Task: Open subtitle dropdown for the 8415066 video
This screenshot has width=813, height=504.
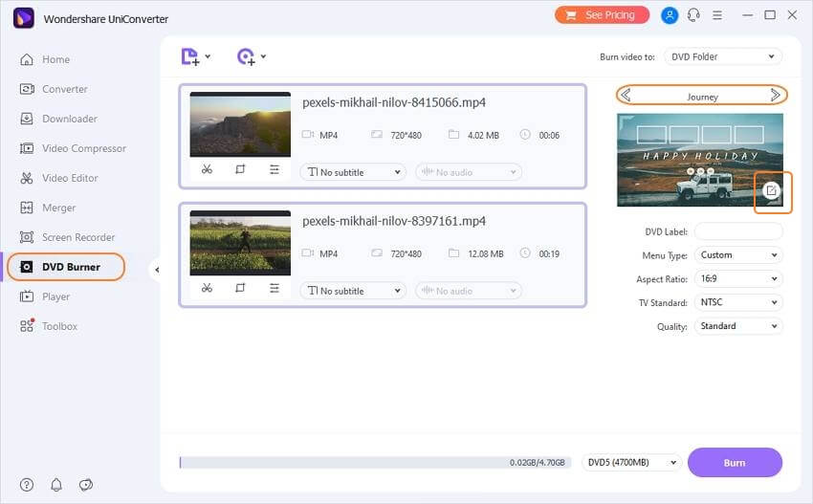Action: coord(353,172)
